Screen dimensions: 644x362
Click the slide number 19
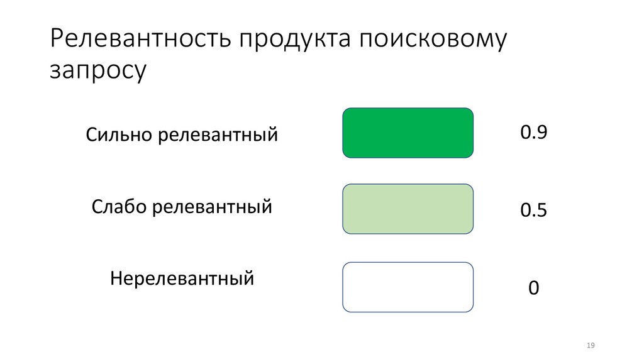pos(591,345)
